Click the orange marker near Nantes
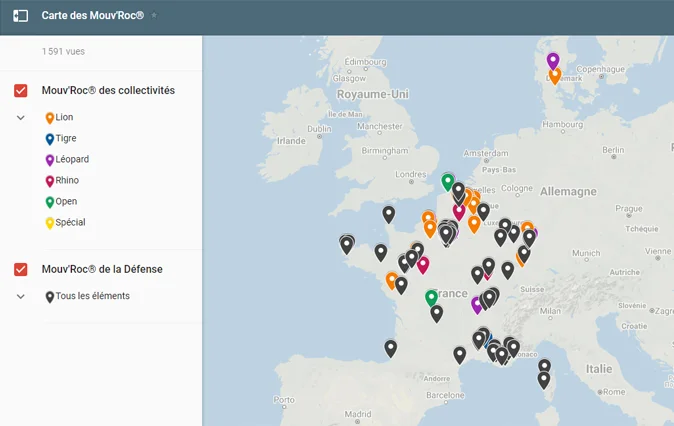This screenshot has width=674, height=426. tap(392, 281)
